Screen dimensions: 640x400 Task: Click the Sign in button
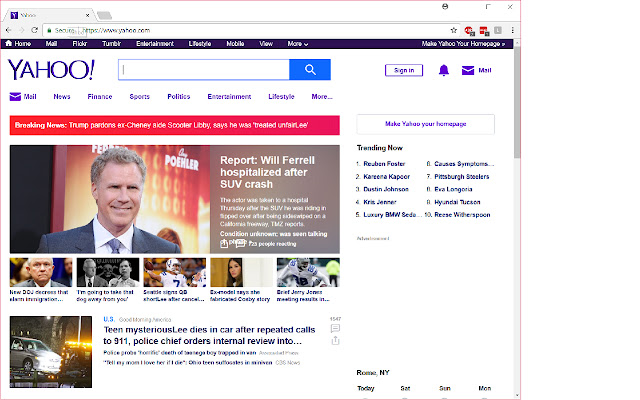404,70
